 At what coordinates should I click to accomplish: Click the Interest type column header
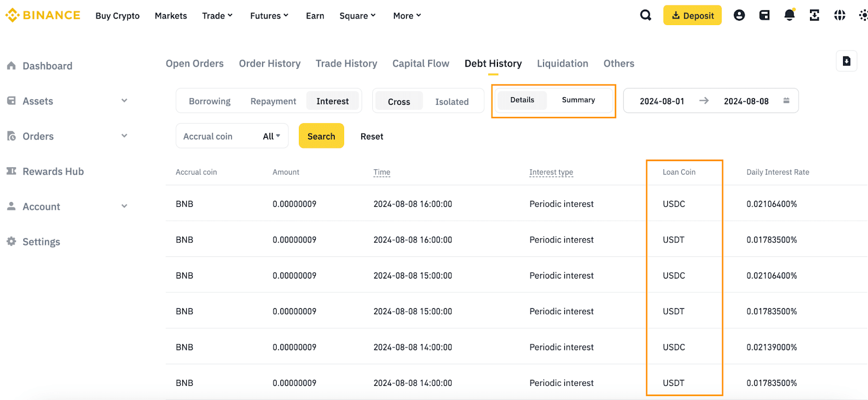coord(551,172)
